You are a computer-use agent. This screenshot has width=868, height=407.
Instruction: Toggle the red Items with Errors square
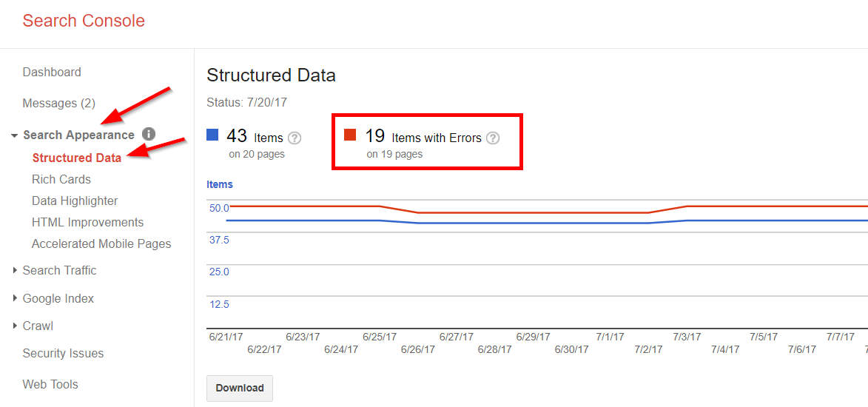click(350, 135)
